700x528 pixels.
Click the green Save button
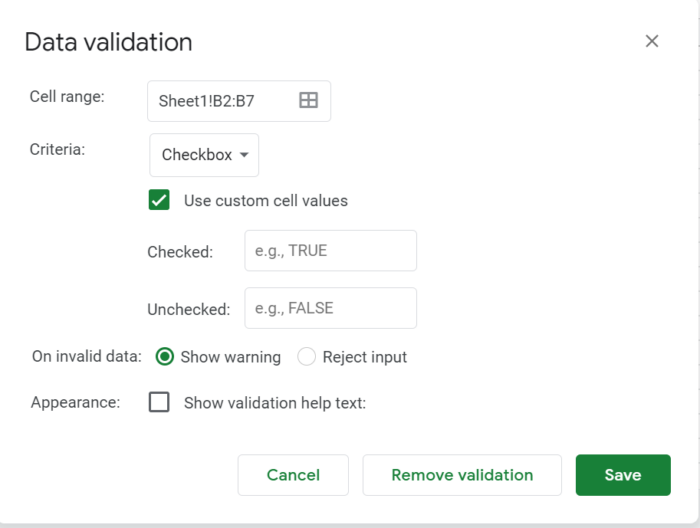point(622,475)
